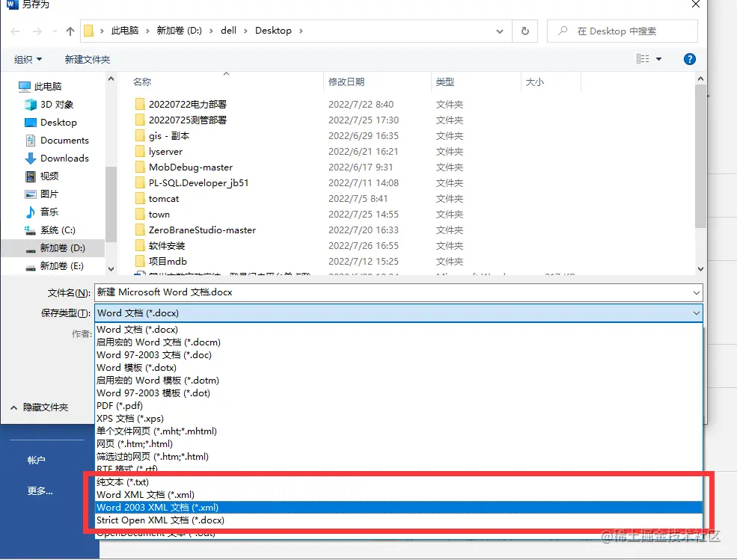This screenshot has height=560, width=737.
Task: Click the view layout icon
Action: click(x=643, y=59)
